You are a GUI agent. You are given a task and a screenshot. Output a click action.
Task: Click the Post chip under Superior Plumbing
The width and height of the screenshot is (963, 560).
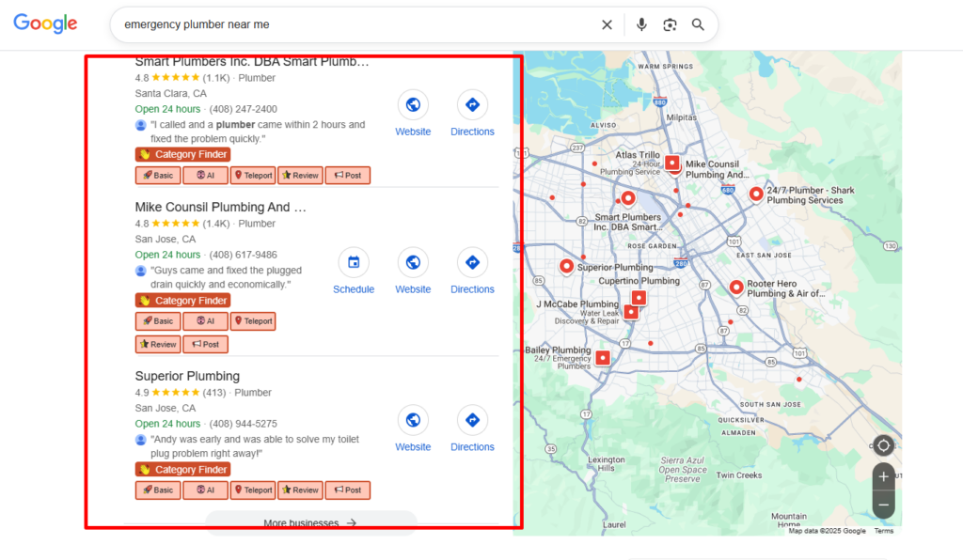[348, 490]
